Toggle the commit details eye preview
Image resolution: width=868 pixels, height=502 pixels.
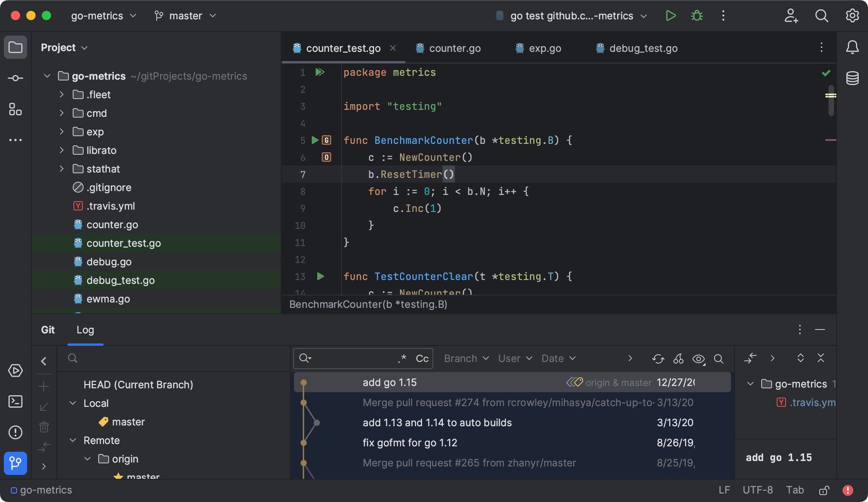(699, 359)
